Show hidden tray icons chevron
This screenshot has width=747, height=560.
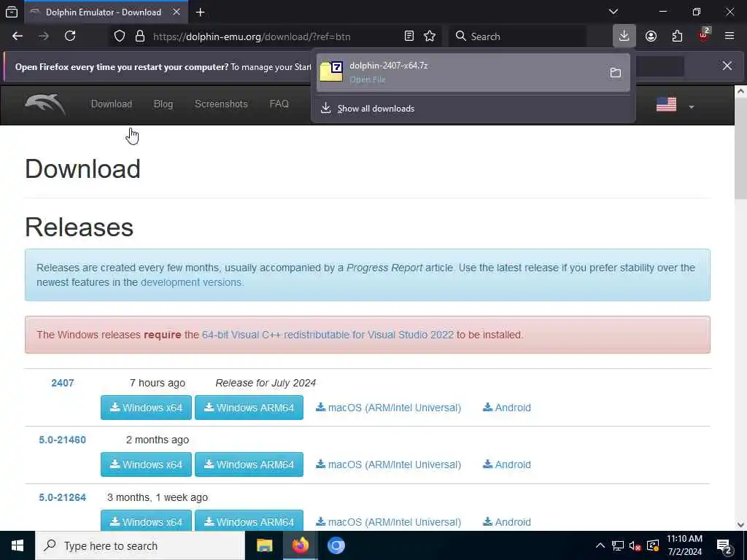600,545
